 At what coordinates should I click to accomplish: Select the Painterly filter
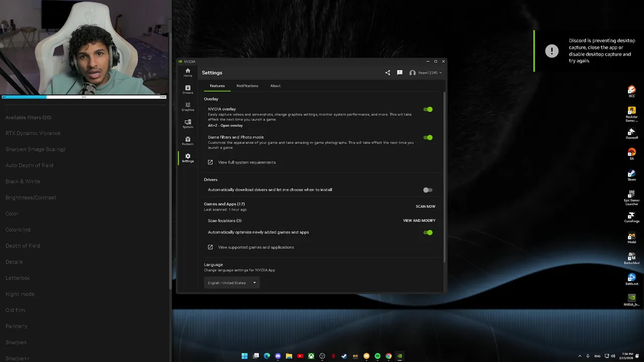tap(17, 326)
